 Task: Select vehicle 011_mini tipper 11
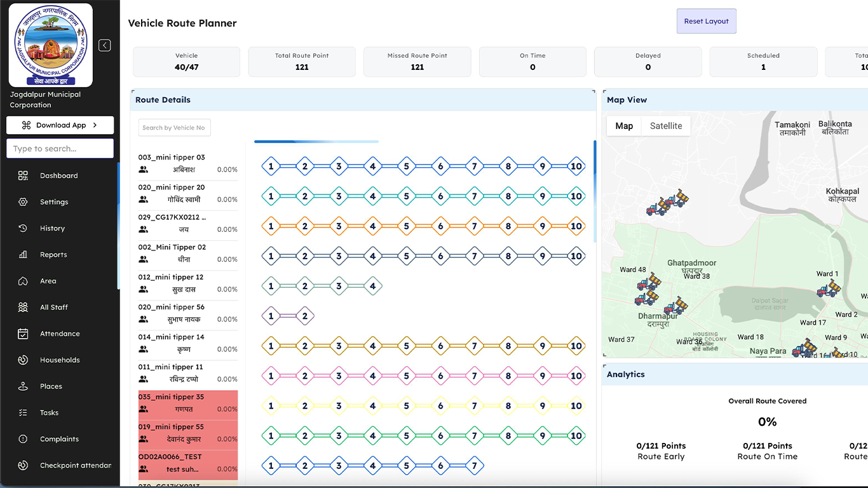click(x=188, y=373)
